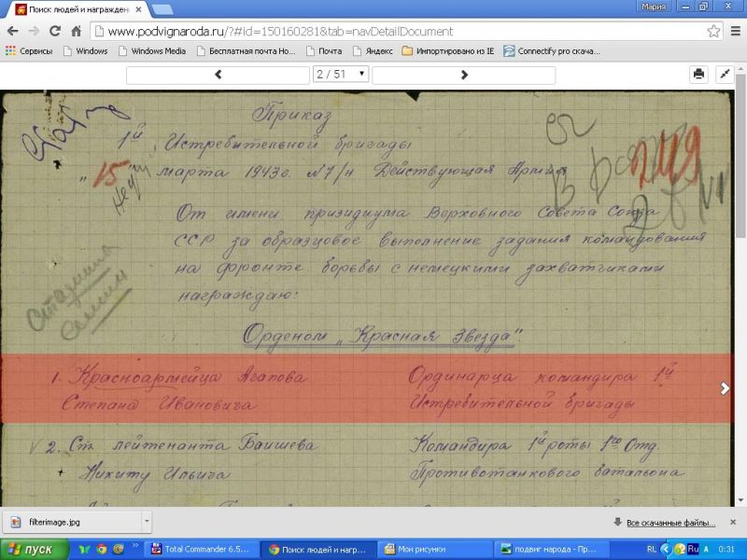Bookmark this page with the star icon
Viewport: 747px width, 560px height.
tap(713, 31)
